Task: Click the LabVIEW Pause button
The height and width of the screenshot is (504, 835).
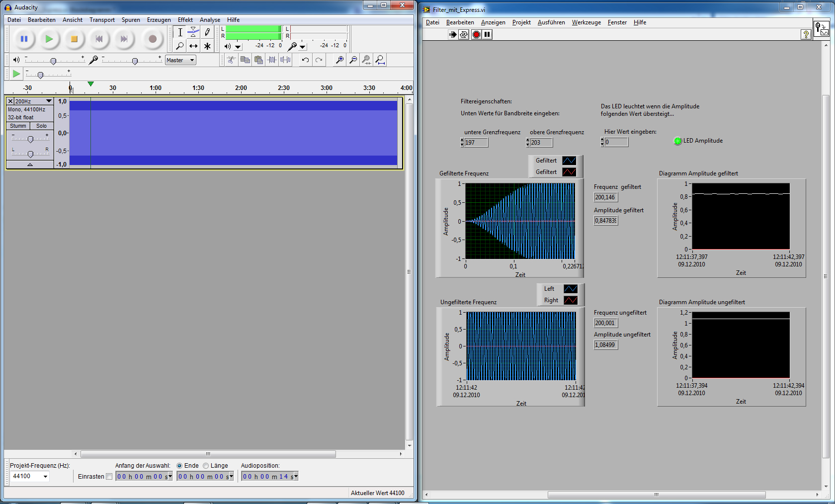Action: [488, 34]
